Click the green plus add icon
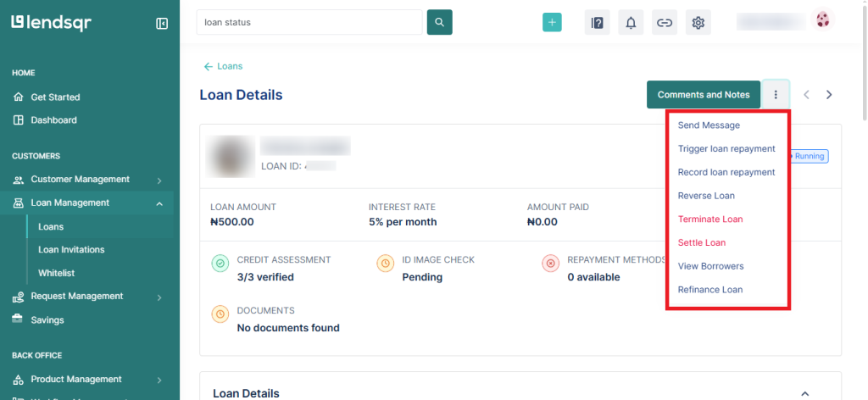Screen dimensions: 868x400 pos(552,23)
